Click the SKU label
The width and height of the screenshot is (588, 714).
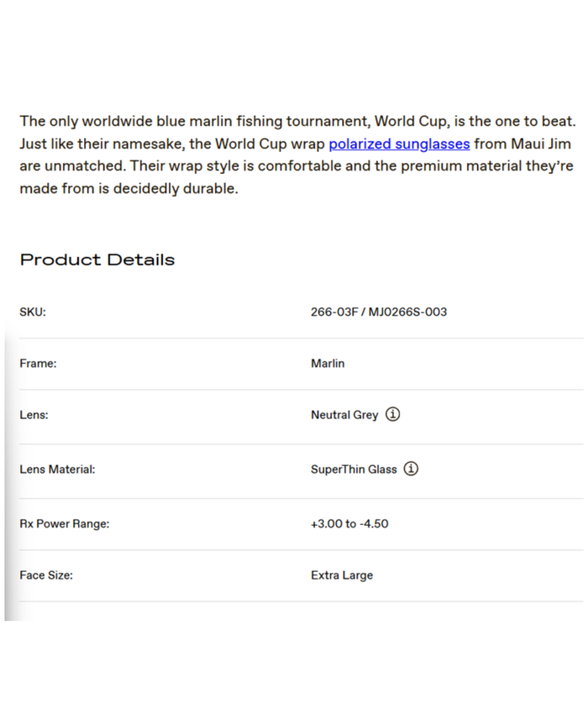tap(33, 312)
